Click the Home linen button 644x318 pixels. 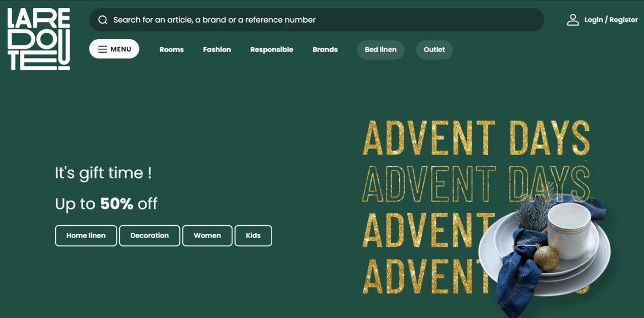click(x=86, y=235)
